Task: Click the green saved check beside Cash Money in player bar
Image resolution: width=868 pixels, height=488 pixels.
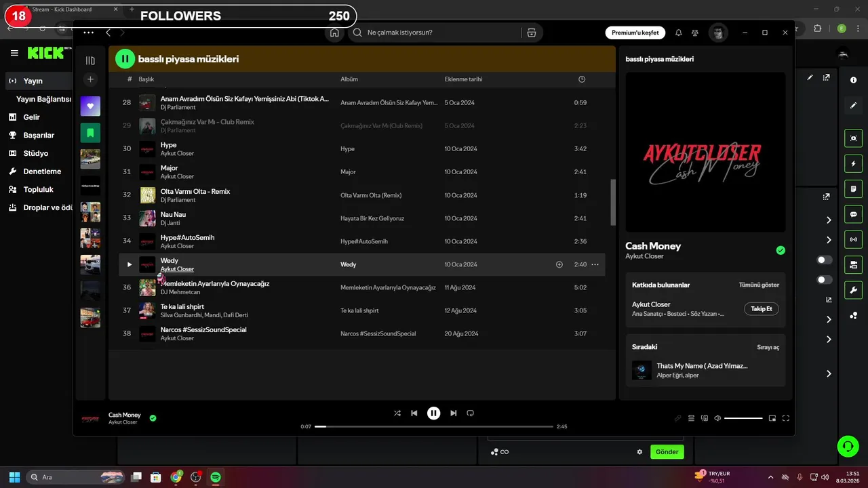Action: (x=153, y=418)
